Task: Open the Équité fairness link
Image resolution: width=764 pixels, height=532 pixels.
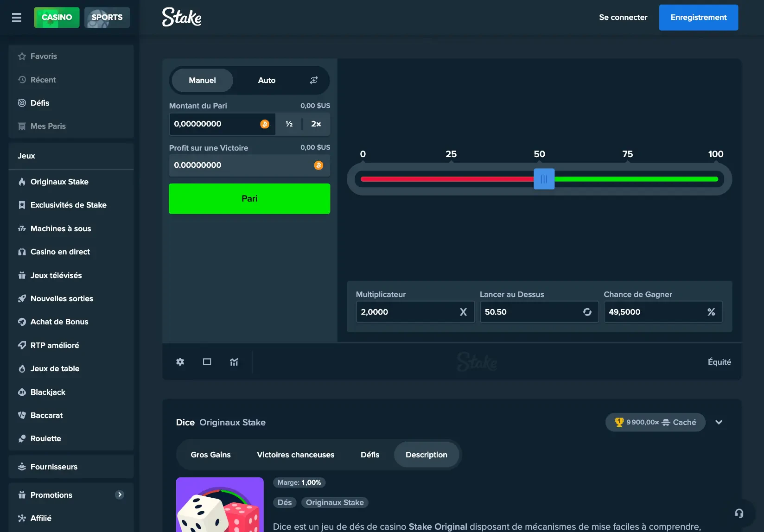Action: [719, 362]
